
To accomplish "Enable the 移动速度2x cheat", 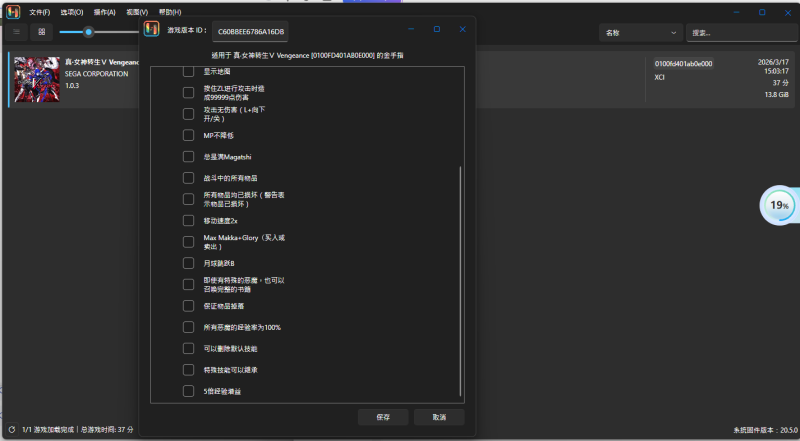I will pyautogui.click(x=188, y=220).
